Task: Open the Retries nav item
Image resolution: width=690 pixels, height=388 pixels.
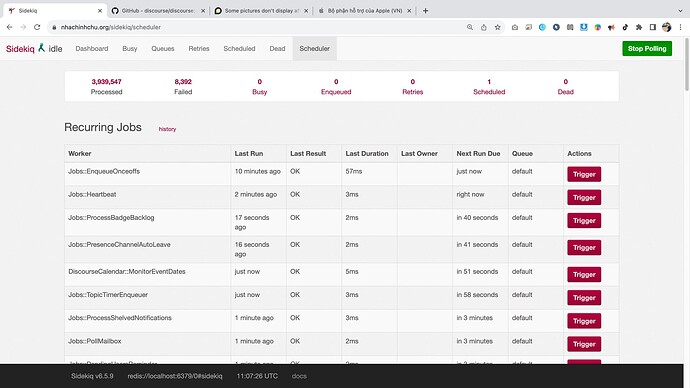Action: tap(199, 49)
